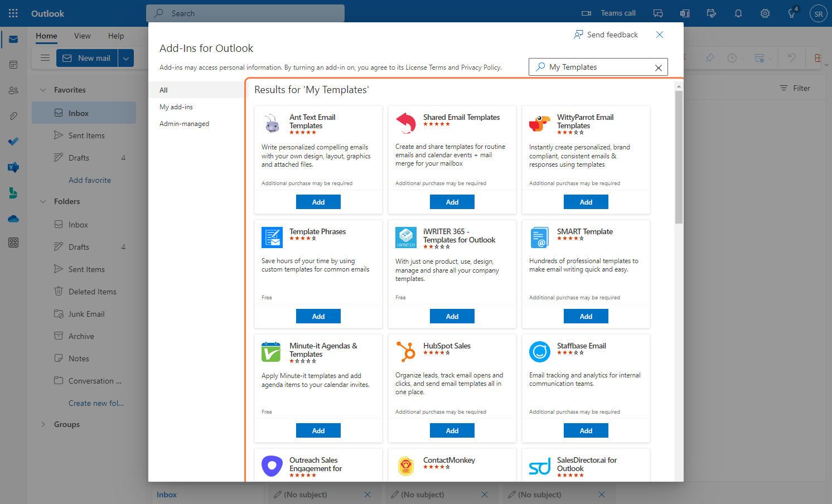Open the My Day calendar-pen icon

(712, 13)
